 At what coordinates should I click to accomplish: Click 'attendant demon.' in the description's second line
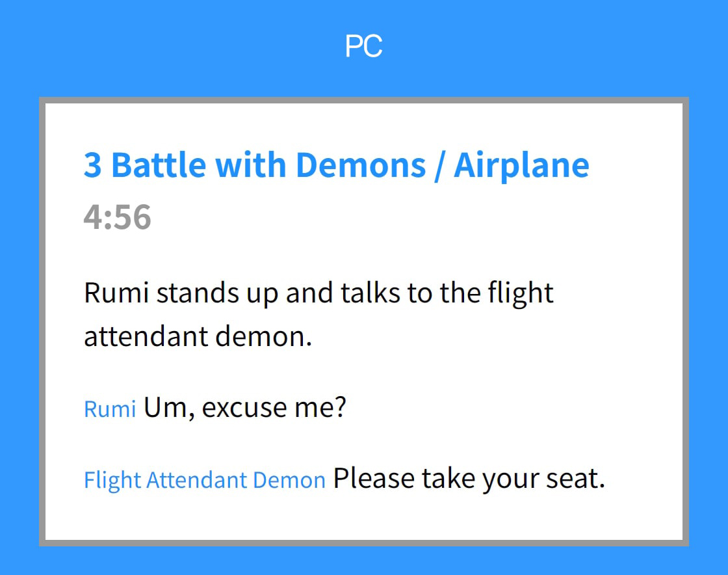[x=198, y=337]
